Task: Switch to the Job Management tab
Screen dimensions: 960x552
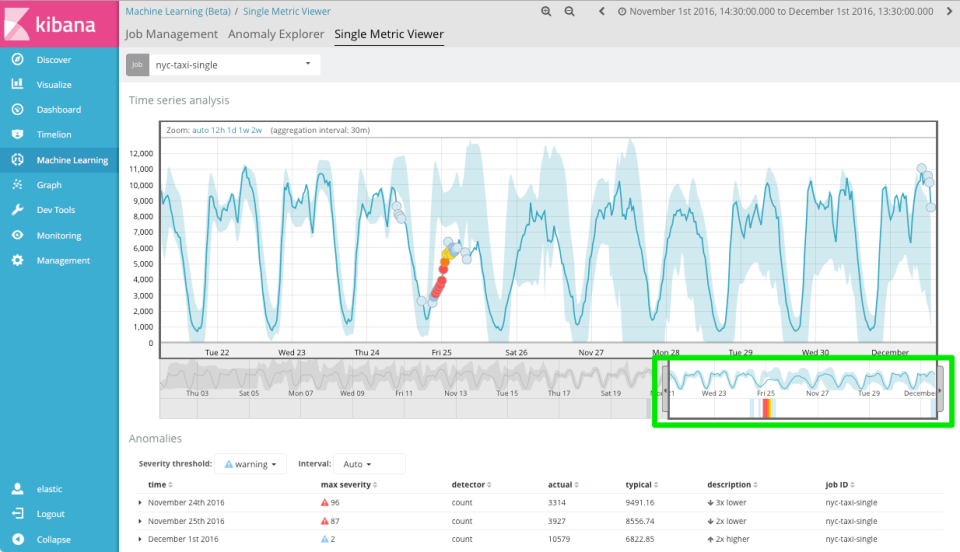Action: [171, 34]
